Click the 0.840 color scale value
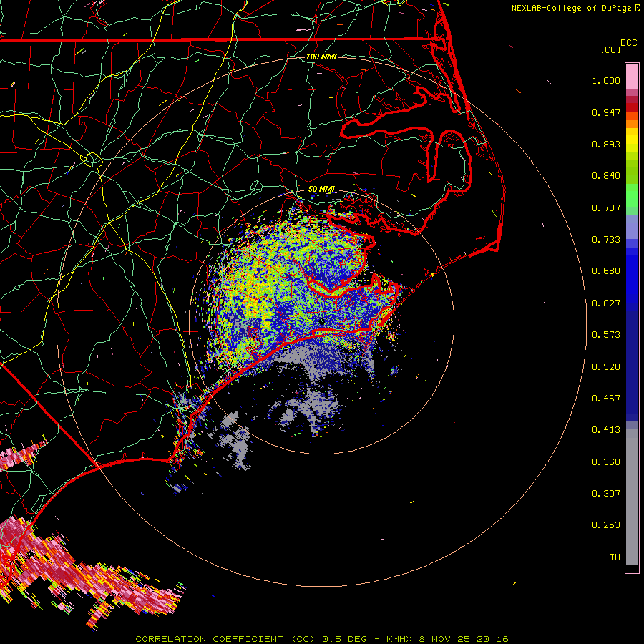This screenshot has height=644, width=644. (606, 176)
